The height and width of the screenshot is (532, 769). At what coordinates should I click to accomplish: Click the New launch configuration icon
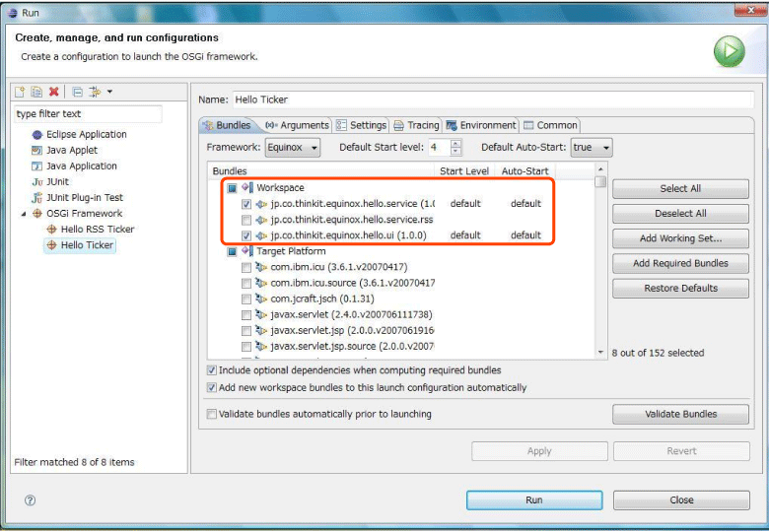pos(20,92)
